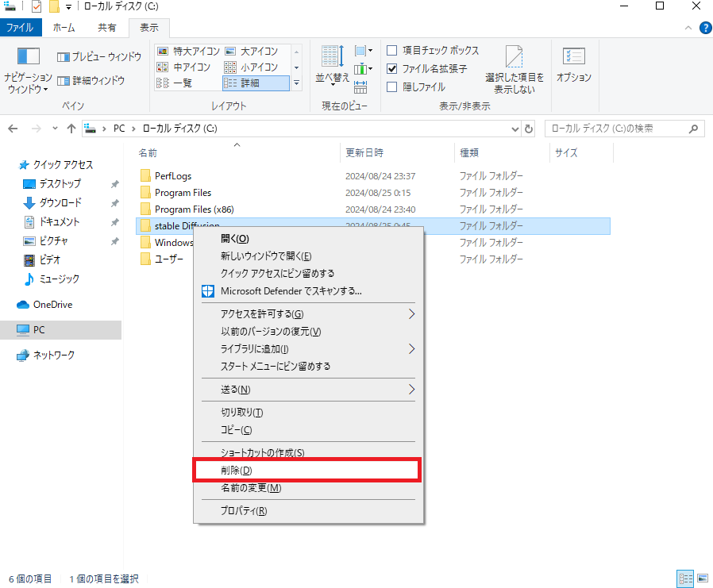This screenshot has width=713, height=588.
Task: Choose Delete (削除) from the context menu
Action: tap(236, 471)
